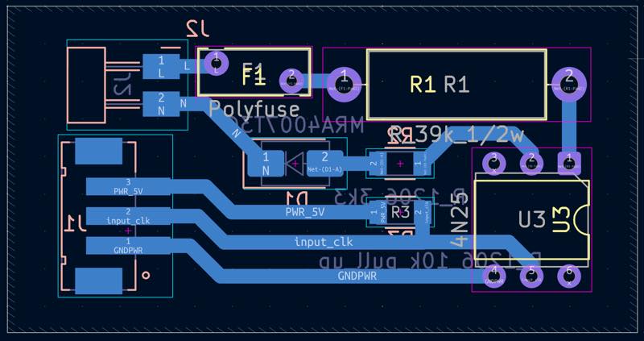Click J1 lower mounting pad
This screenshot has width=644, height=341.
(x=99, y=281)
